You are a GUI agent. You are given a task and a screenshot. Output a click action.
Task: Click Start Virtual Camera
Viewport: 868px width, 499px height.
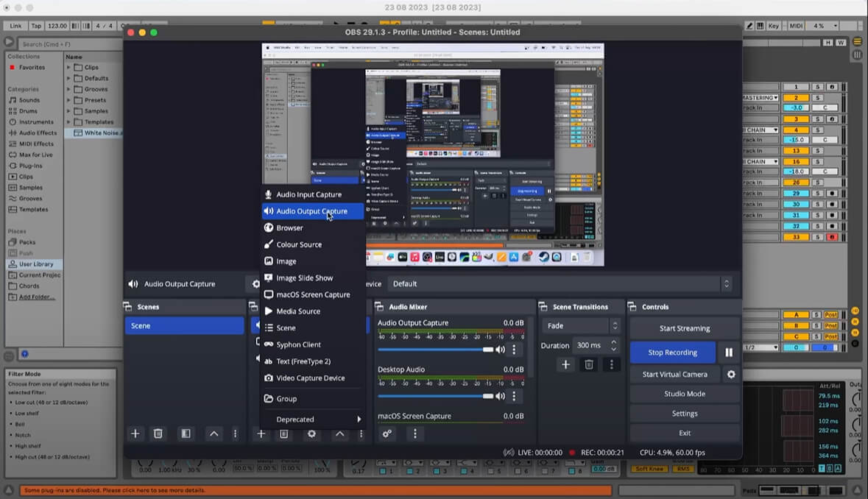(x=675, y=375)
